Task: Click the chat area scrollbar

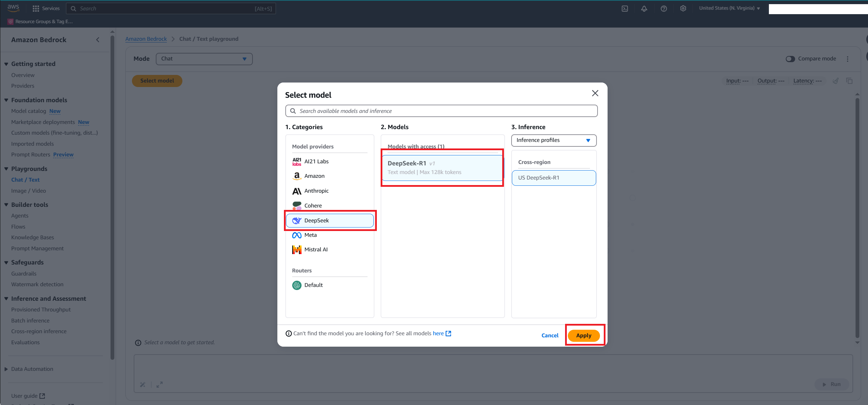Action: tap(857, 218)
